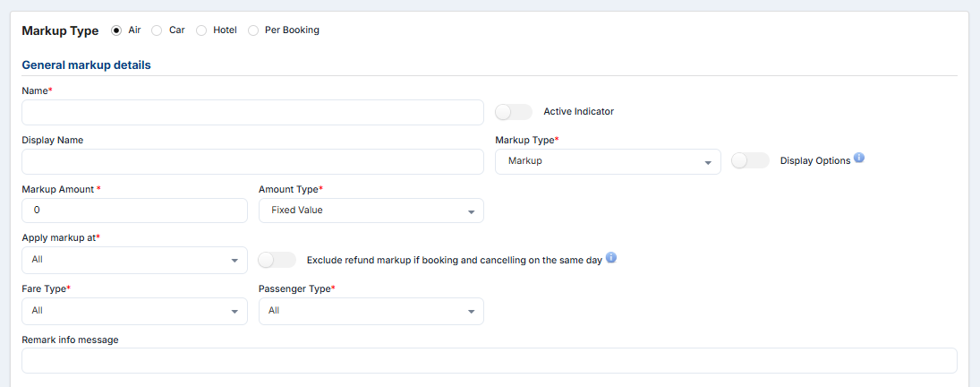Open the Apply markup at dropdown
The image size is (980, 387).
click(134, 260)
